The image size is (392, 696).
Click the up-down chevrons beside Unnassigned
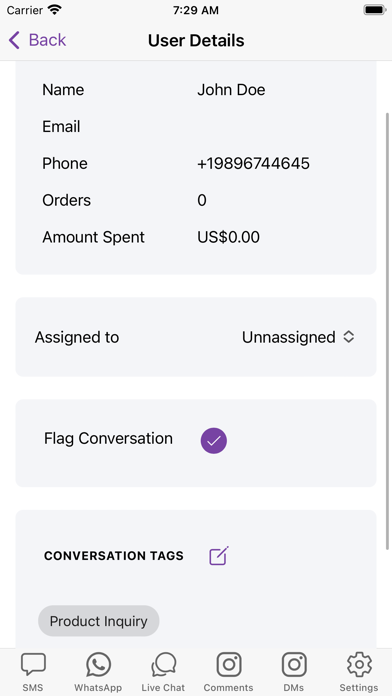[349, 337]
